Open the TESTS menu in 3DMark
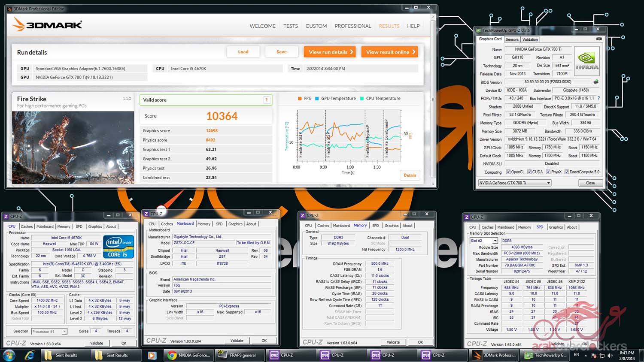Screen dimensions: 644x362 (290, 26)
